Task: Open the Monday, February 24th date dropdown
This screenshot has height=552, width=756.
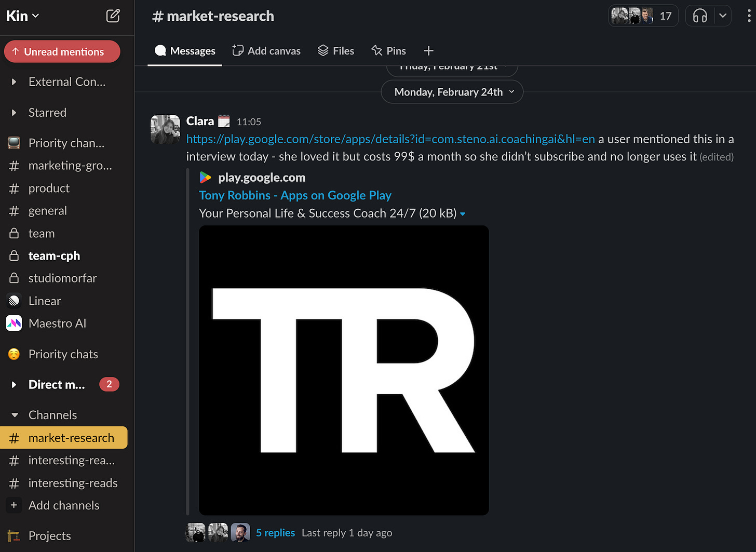Action: 452,92
